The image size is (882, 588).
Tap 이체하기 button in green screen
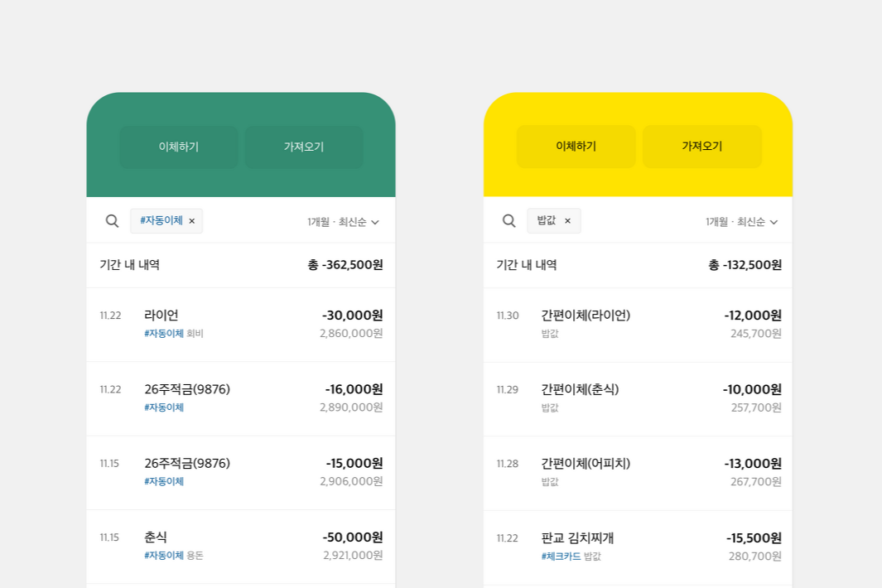(x=179, y=147)
